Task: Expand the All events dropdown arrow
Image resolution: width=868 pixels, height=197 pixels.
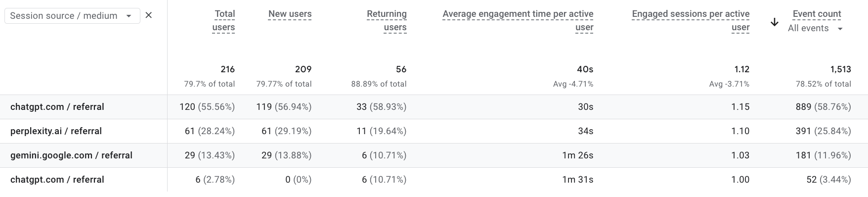Action: coord(840,29)
